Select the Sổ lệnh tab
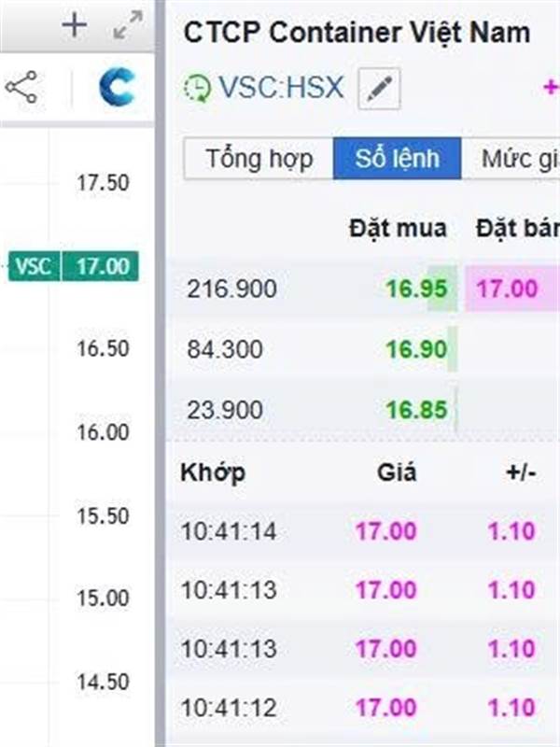Image resolution: width=560 pixels, height=747 pixels. point(398,159)
